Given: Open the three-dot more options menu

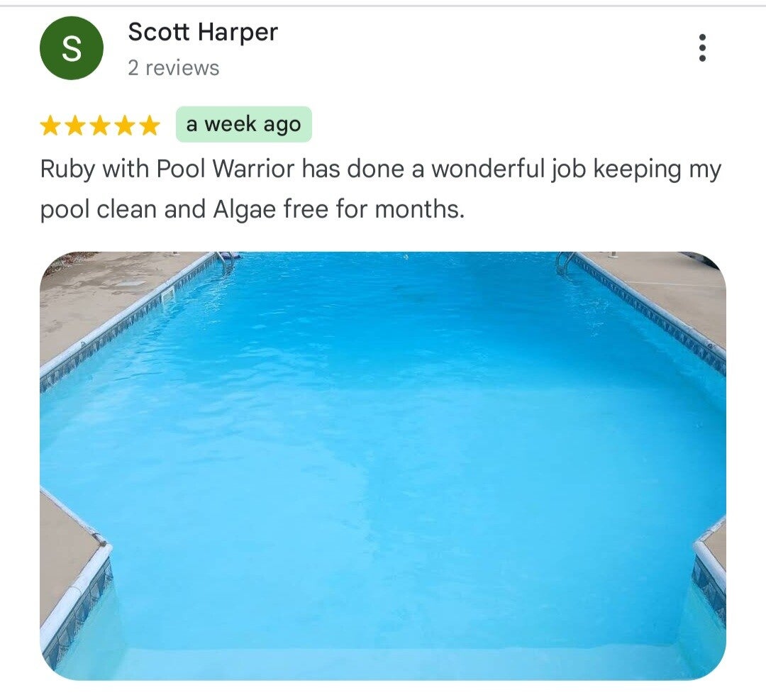Looking at the screenshot, I should click(702, 48).
